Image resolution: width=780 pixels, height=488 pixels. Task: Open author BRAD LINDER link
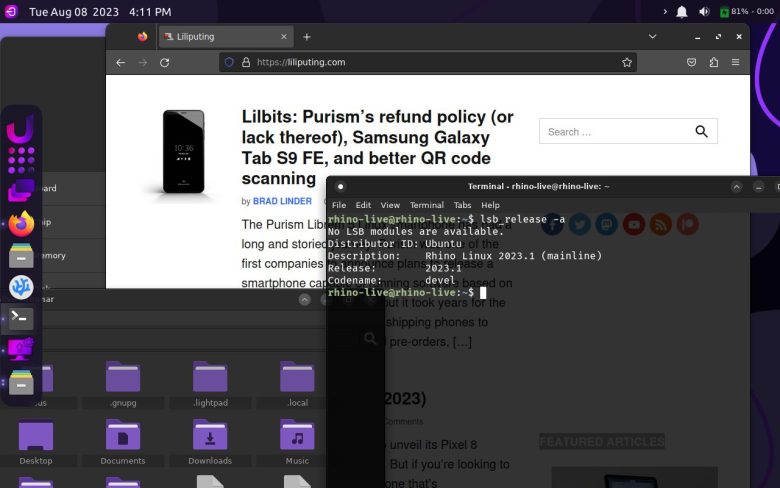click(x=282, y=201)
